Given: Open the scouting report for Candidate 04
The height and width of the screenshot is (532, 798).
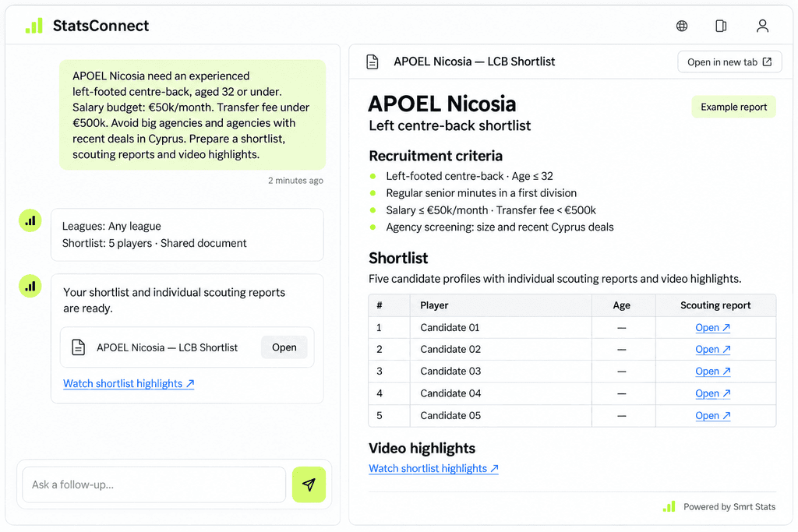Looking at the screenshot, I should [x=712, y=393].
